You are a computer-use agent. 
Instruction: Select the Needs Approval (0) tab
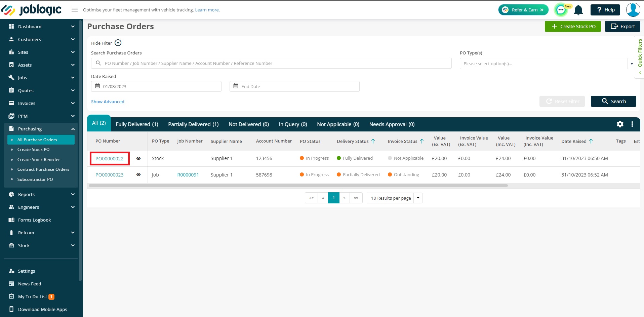[392, 124]
